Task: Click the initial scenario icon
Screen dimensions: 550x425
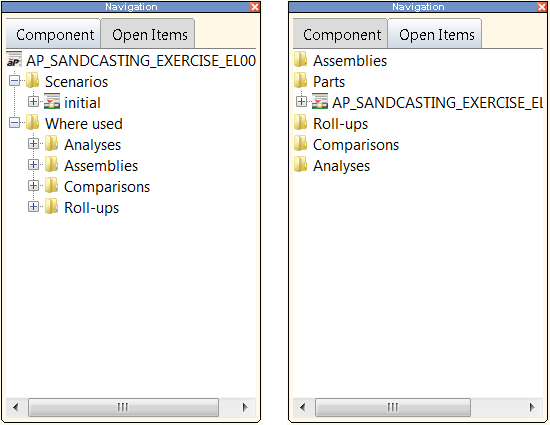Action: point(52,101)
